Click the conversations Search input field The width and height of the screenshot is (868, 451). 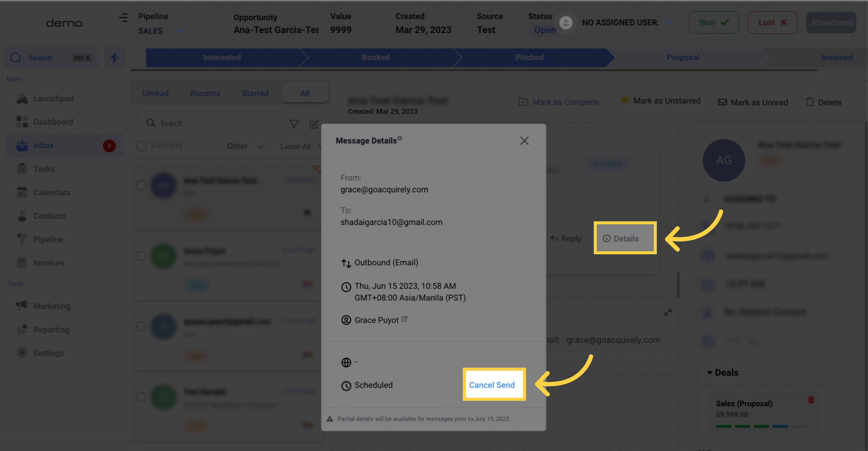pos(209,123)
